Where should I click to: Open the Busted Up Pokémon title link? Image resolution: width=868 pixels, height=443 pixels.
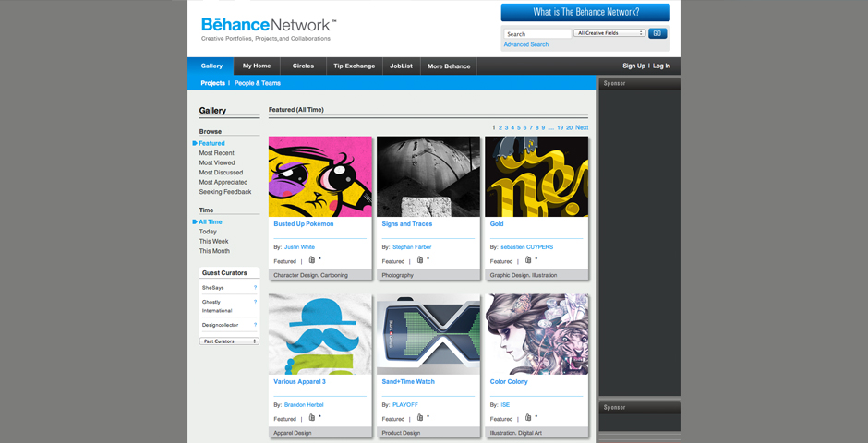pyautogui.click(x=304, y=224)
